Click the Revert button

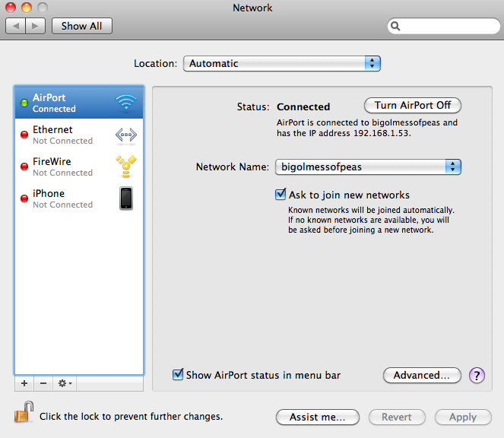click(x=397, y=417)
